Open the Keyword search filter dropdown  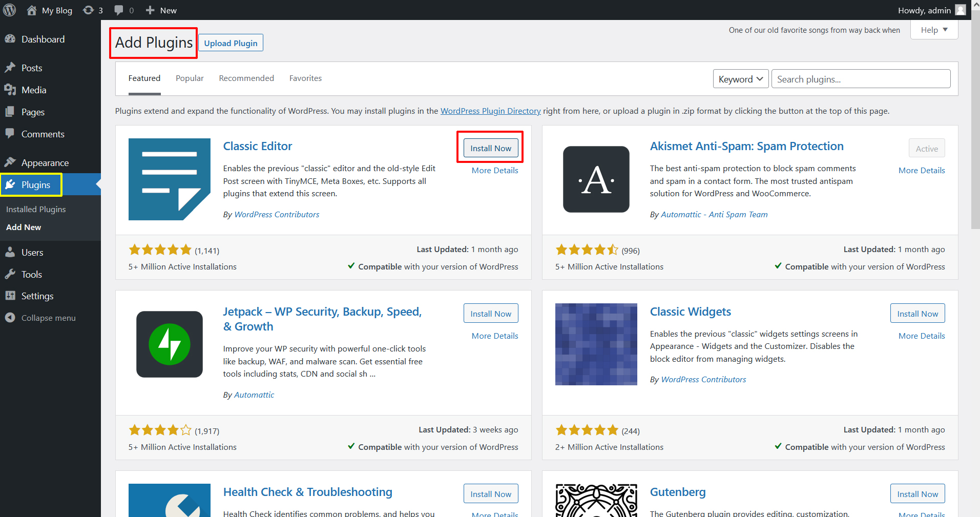[x=740, y=78]
